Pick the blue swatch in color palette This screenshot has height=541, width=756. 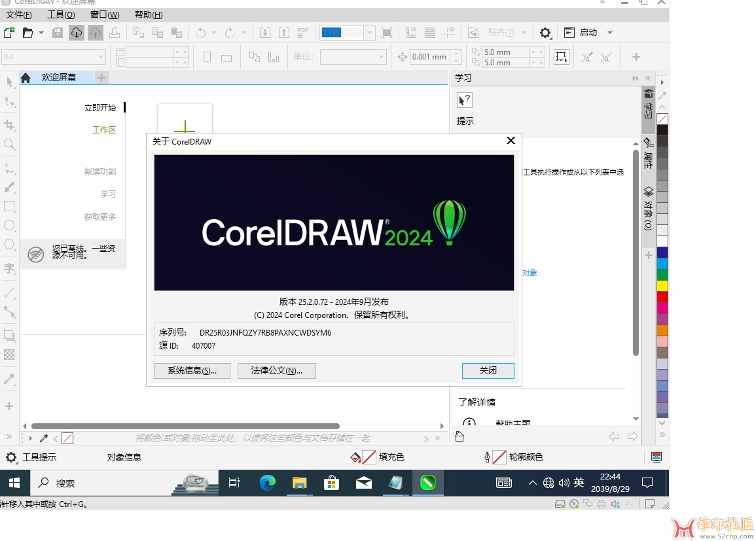tap(662, 252)
